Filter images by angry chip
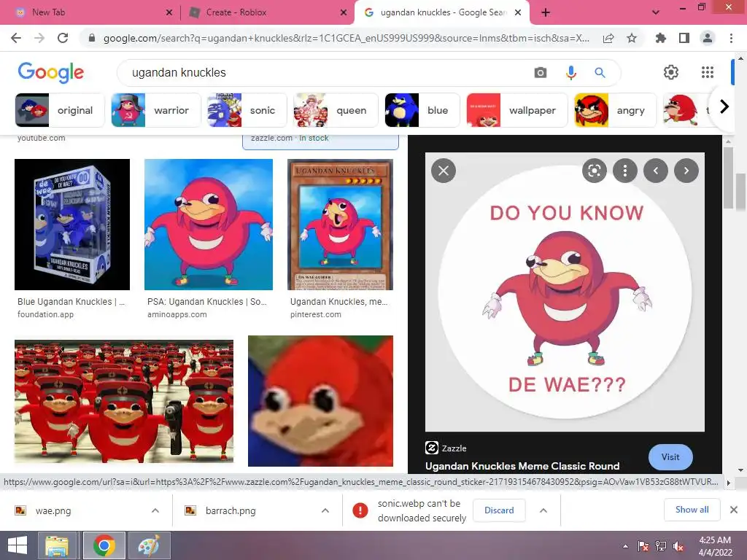 coord(615,111)
